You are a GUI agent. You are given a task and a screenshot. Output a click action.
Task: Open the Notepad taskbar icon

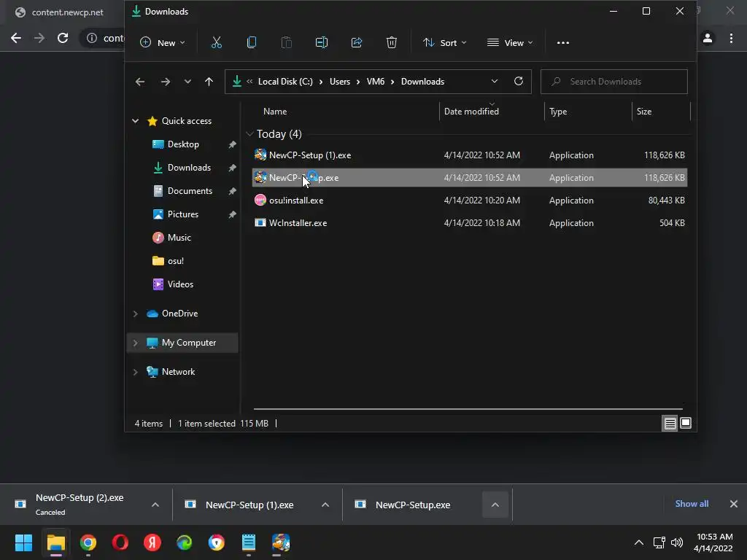tap(249, 542)
